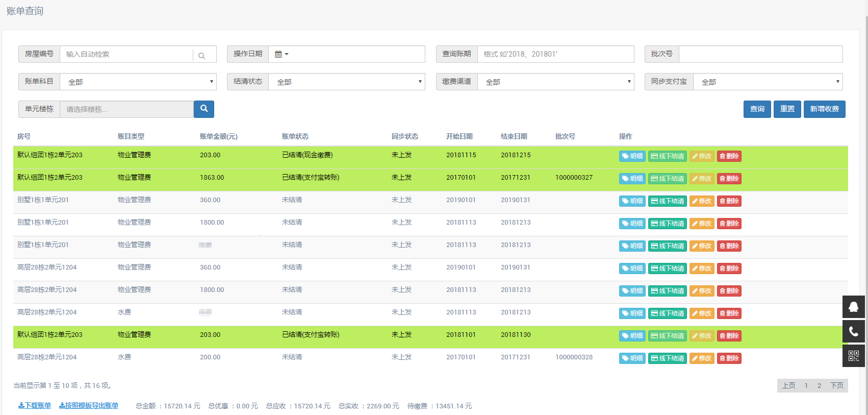868x415 pixels.
Task: Focus the 查询账期 input field
Action: coord(556,54)
